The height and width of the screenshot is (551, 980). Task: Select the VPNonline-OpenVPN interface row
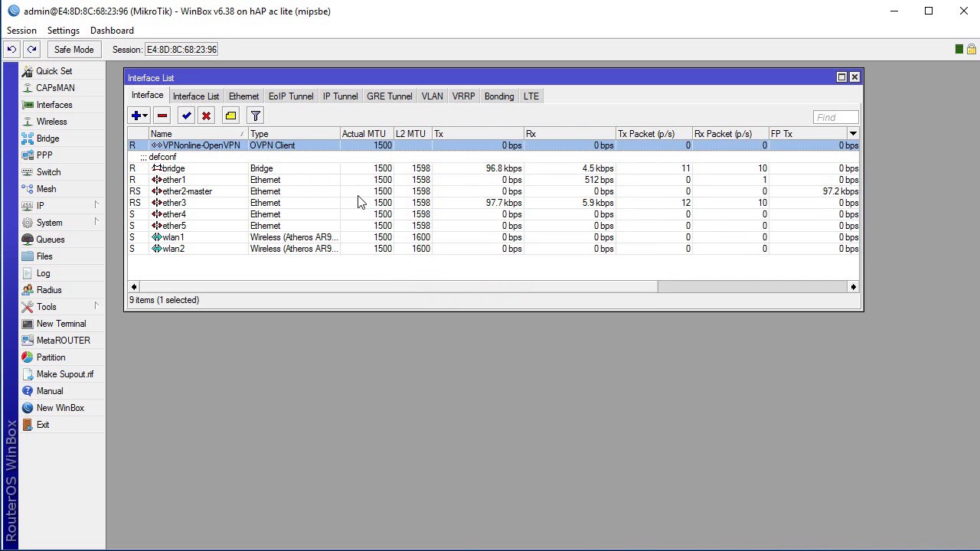click(x=493, y=145)
